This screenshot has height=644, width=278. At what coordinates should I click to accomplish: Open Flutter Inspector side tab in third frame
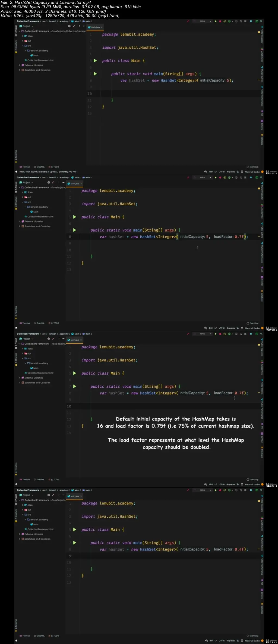click(x=262, y=347)
